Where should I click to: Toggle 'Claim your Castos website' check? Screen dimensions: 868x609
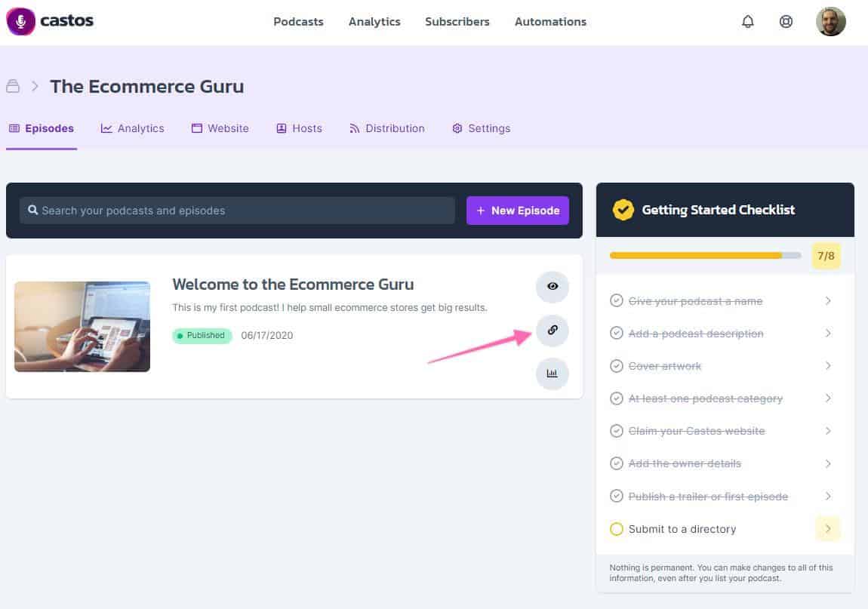pos(616,431)
